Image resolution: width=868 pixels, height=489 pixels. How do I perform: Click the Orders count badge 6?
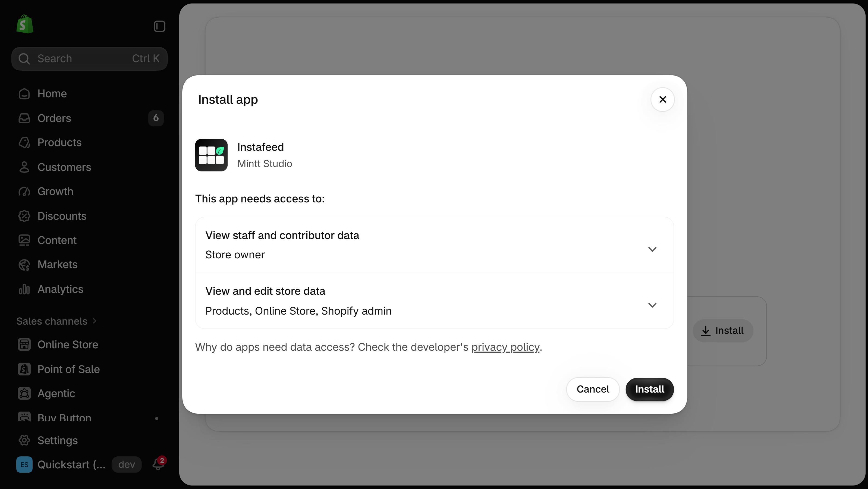[x=156, y=118]
